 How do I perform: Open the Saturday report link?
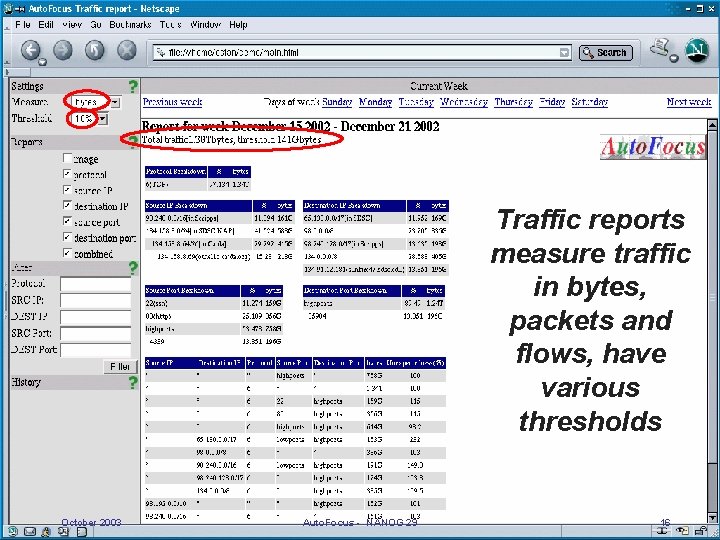tap(590, 102)
